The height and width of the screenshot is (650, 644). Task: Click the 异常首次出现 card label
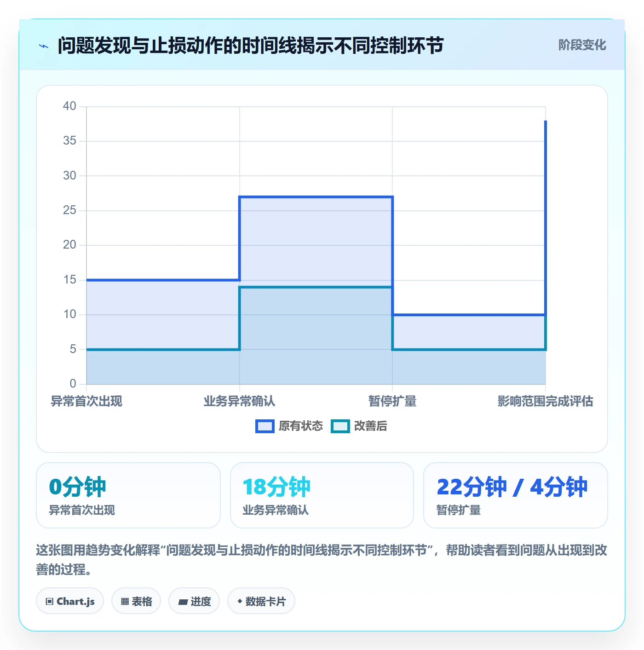coord(82,511)
